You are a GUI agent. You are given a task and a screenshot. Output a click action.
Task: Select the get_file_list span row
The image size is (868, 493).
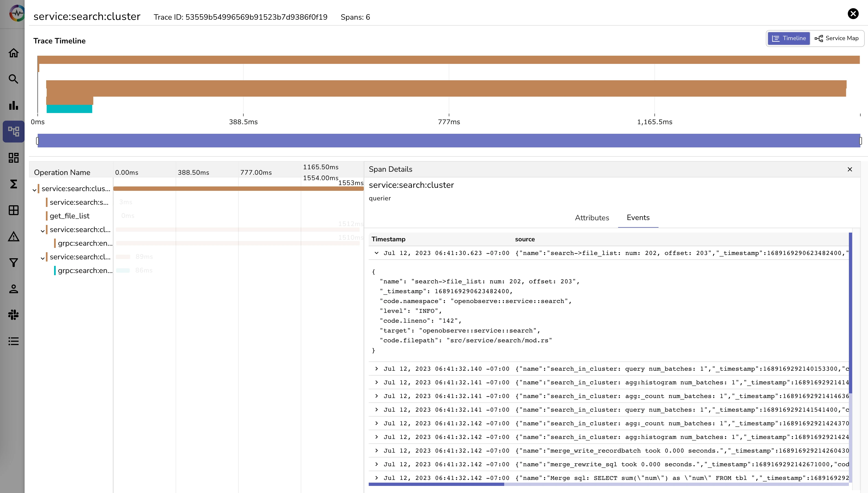click(x=69, y=216)
